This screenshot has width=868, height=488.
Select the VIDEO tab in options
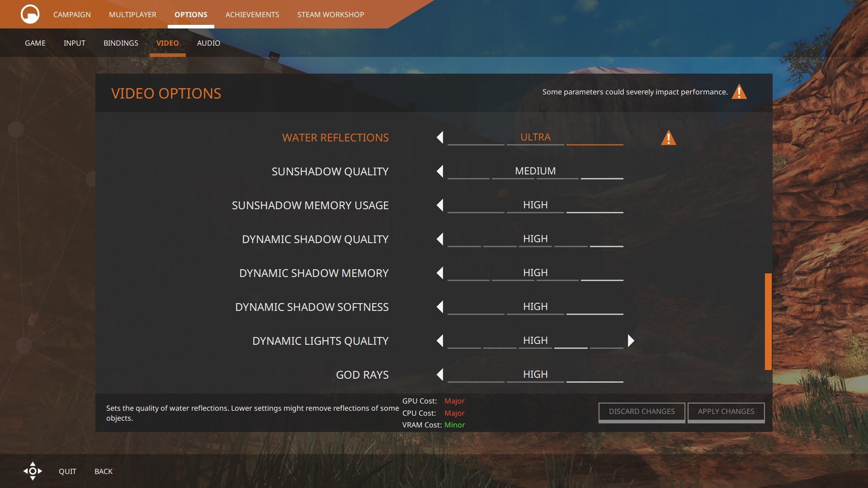coord(167,42)
